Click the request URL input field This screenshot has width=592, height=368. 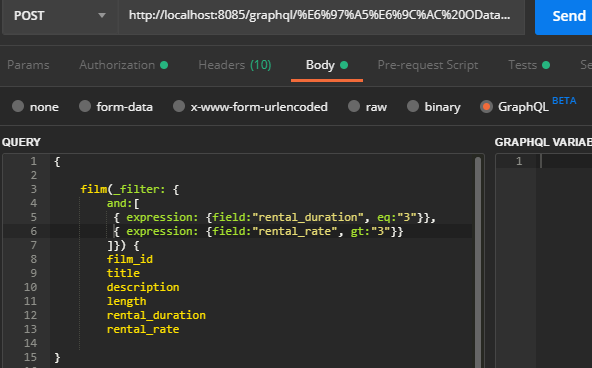tap(321, 16)
